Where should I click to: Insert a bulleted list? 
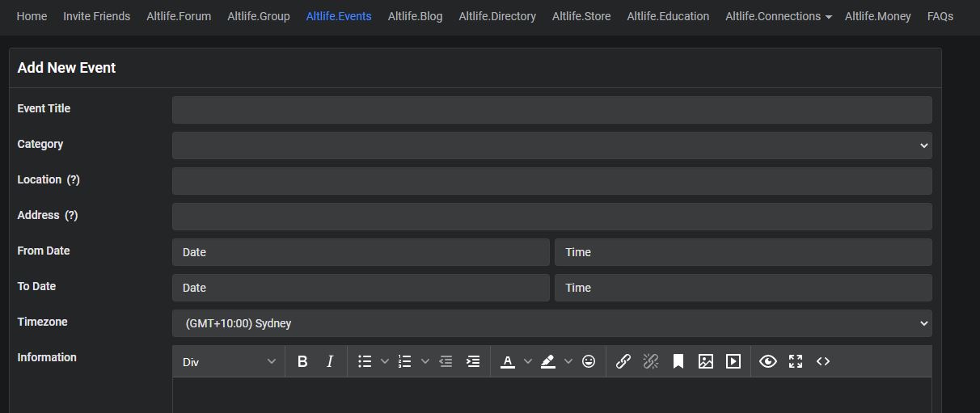[x=365, y=362]
